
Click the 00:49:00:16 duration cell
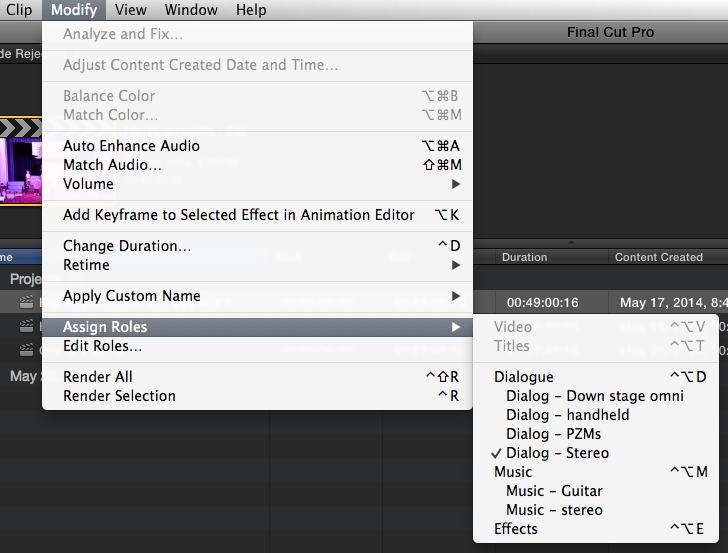click(x=542, y=303)
